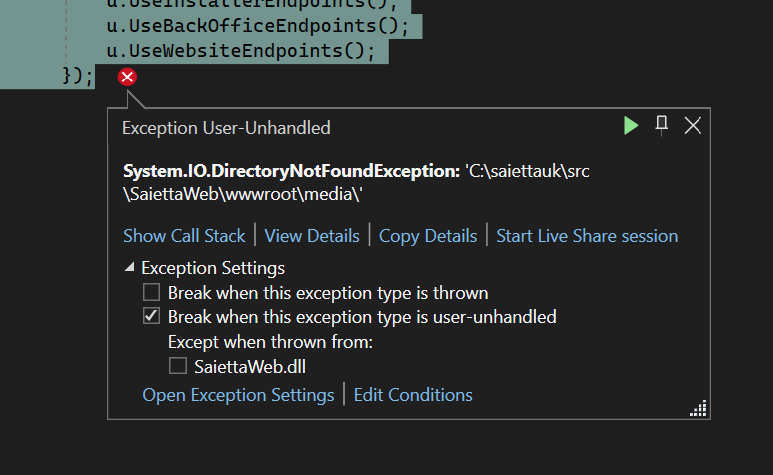Continue execution with the green play icon

(630, 125)
